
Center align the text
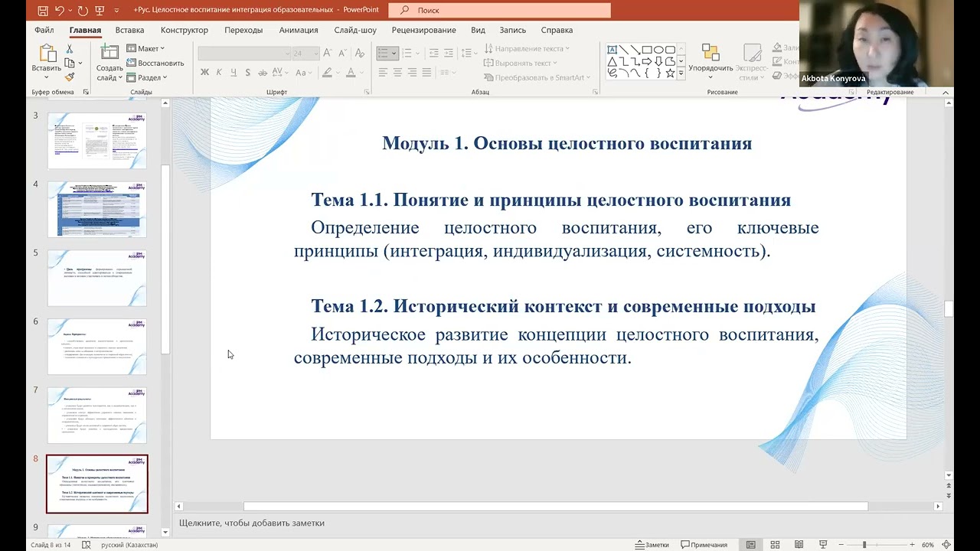(x=397, y=73)
